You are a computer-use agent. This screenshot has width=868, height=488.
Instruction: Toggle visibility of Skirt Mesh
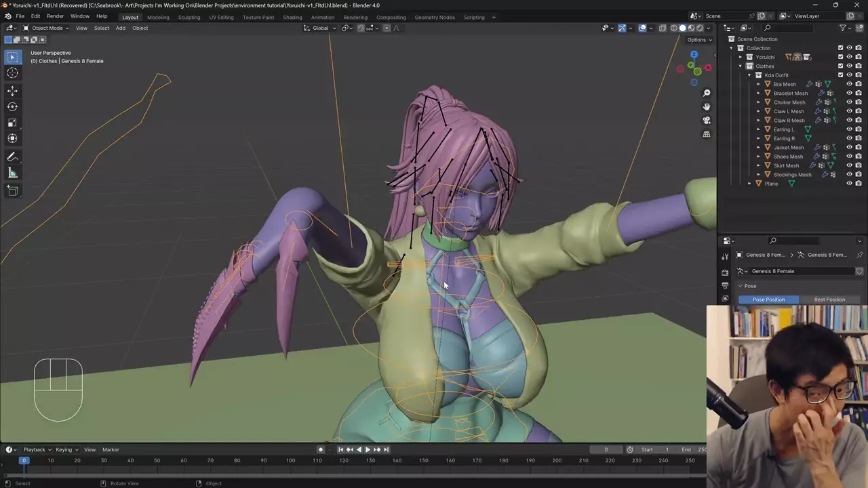tap(849, 165)
